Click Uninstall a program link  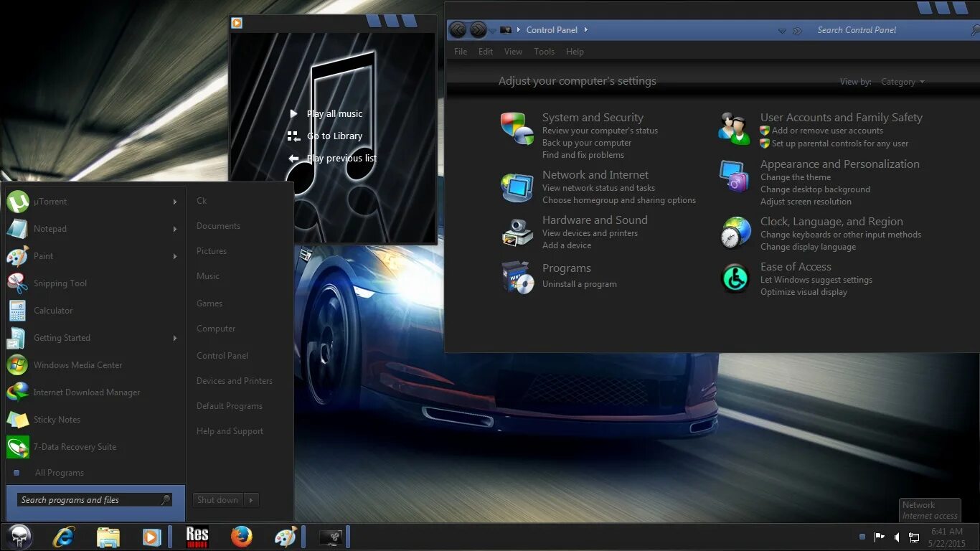[x=580, y=284]
